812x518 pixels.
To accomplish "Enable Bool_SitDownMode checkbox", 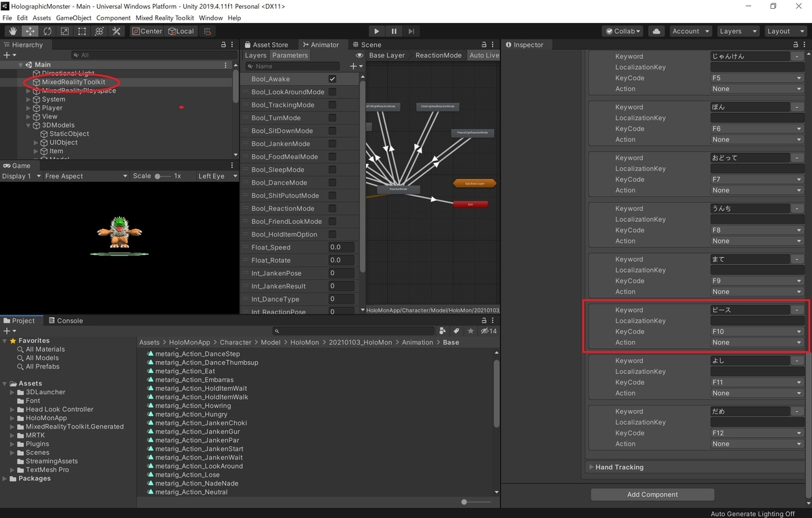I will click(x=332, y=131).
